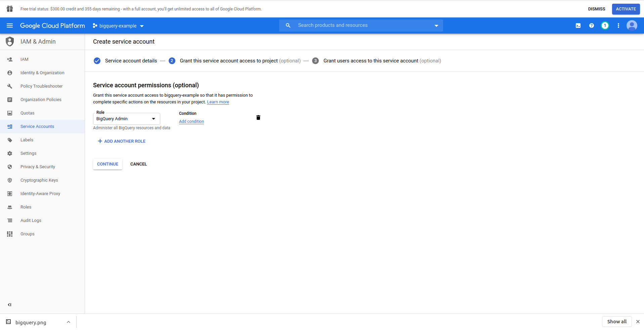Viewport: 644px width, 330px height.
Task: Expand the bigquery.png download options
Action: (69, 322)
